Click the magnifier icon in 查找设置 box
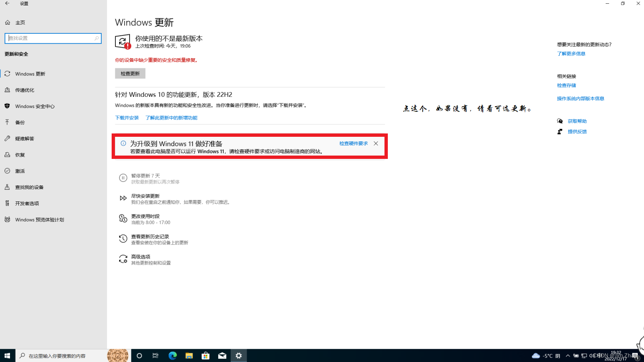Image resolution: width=644 pixels, height=362 pixels. pyautogui.click(x=97, y=38)
